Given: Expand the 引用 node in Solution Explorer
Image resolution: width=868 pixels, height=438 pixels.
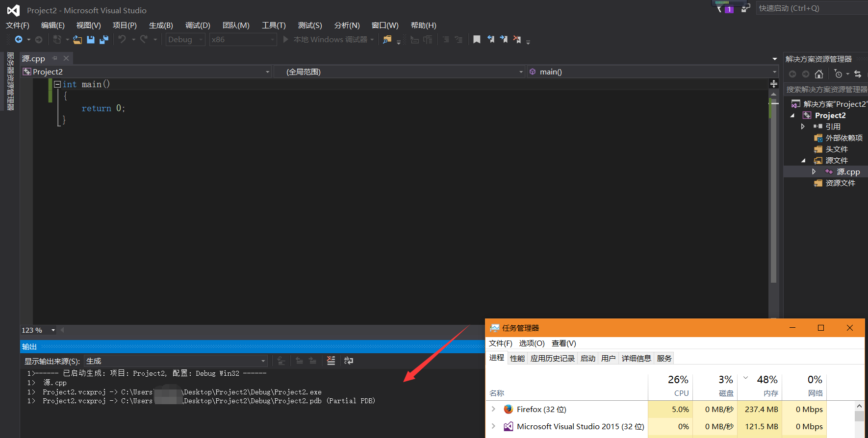Looking at the screenshot, I should [x=803, y=126].
